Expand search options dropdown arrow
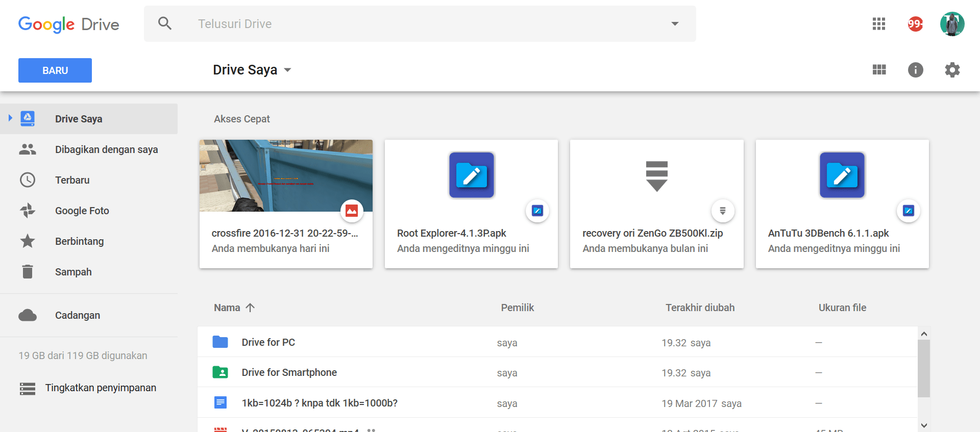Viewport: 980px width, 432px height. point(675,24)
